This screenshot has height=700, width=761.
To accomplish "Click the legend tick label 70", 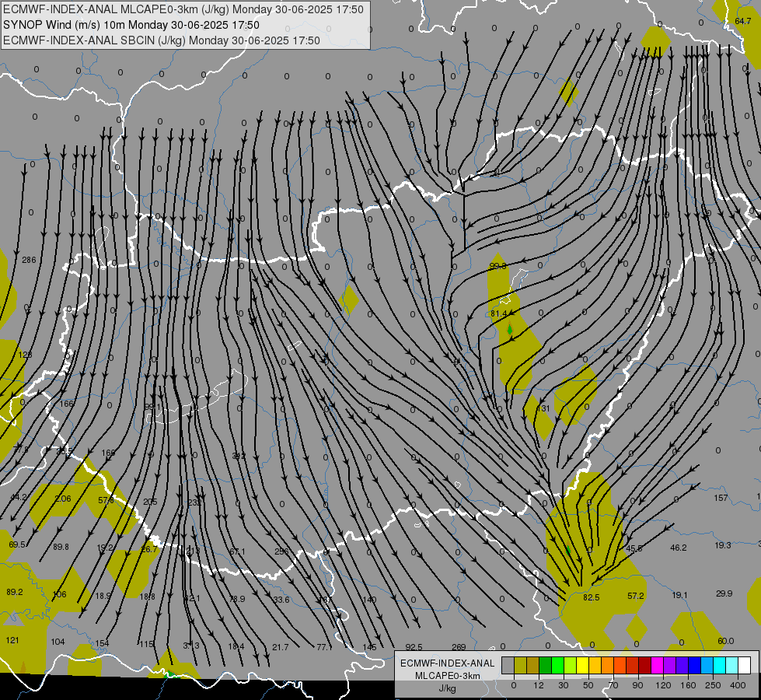I will point(613,685).
